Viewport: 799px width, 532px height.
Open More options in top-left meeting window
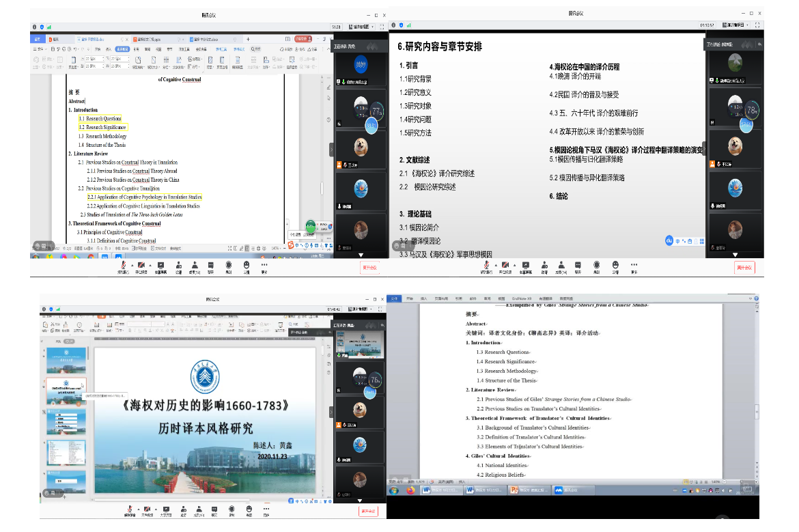tap(264, 267)
